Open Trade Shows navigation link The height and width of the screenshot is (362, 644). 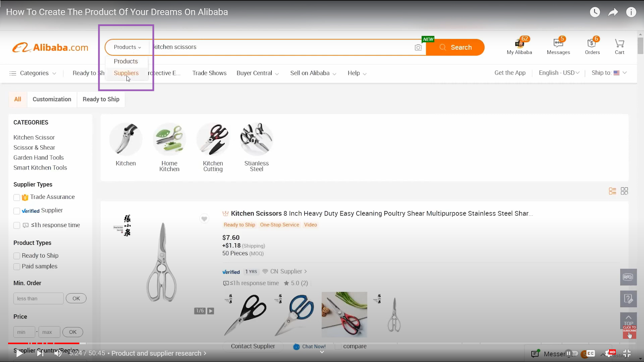(209, 73)
